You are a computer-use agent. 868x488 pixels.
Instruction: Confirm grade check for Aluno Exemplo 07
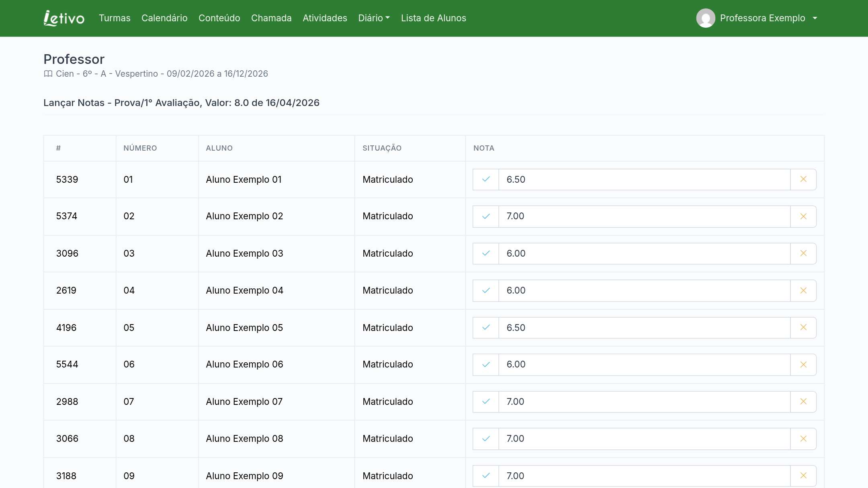tap(486, 402)
